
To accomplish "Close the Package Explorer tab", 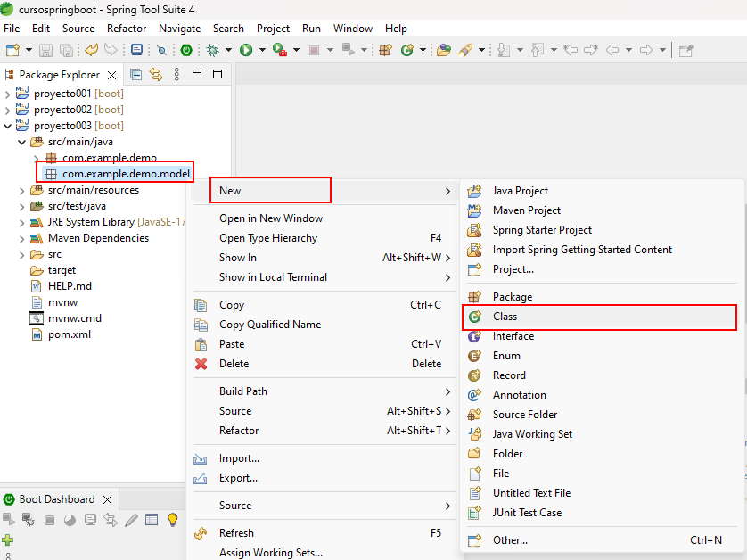I will pos(112,75).
